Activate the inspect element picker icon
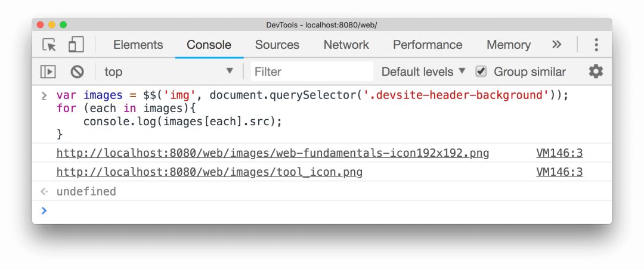Viewport: 644px width, 270px height. [x=49, y=45]
